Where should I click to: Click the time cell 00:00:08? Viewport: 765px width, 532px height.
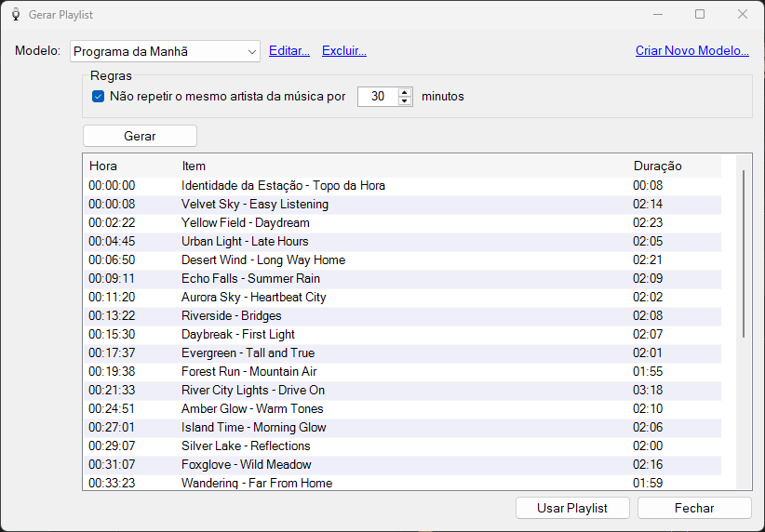112,205
